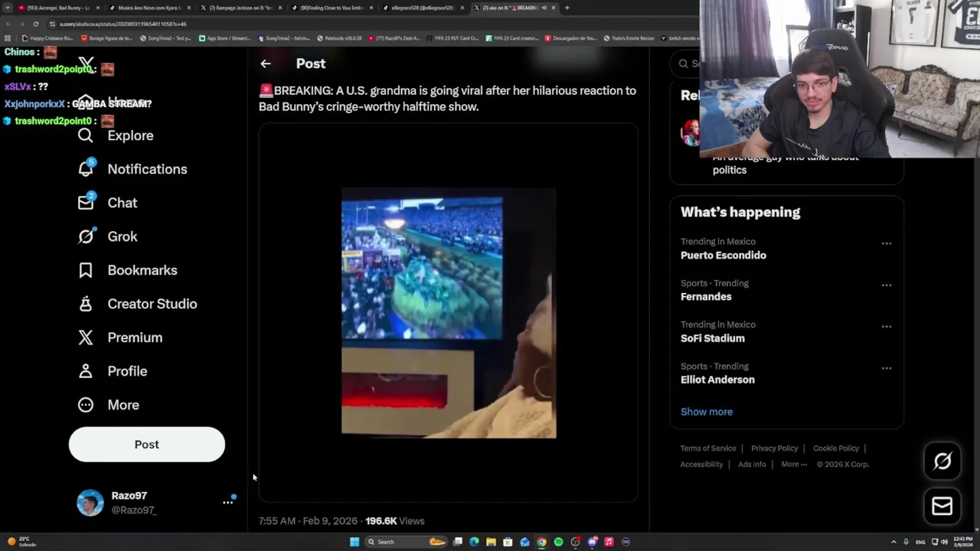Open Cookie Policy link
980x551 pixels.
[x=836, y=448]
